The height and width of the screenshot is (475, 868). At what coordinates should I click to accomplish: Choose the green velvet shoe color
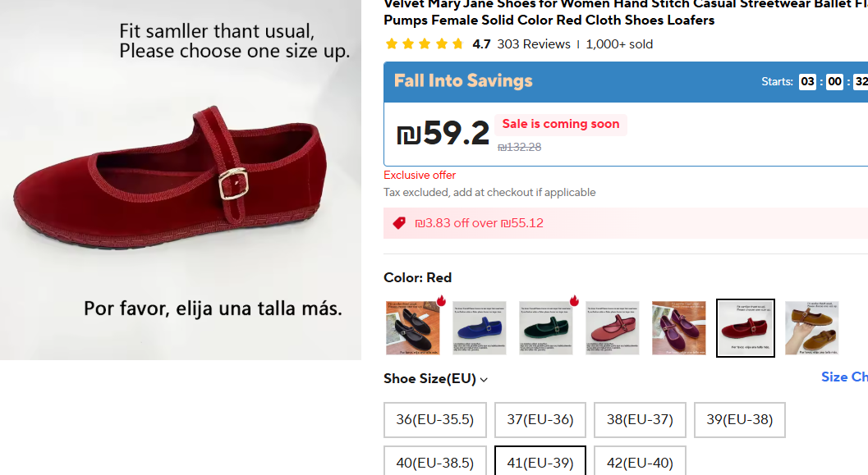pyautogui.click(x=546, y=328)
